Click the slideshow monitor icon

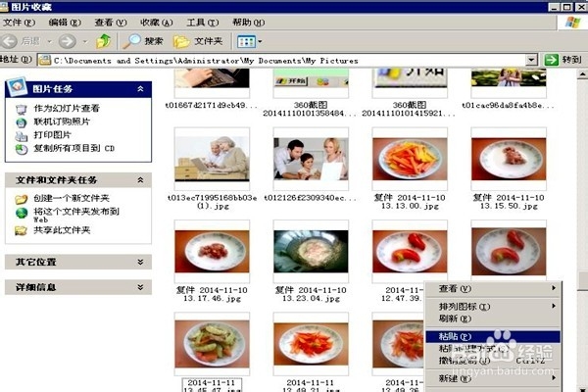pos(22,109)
